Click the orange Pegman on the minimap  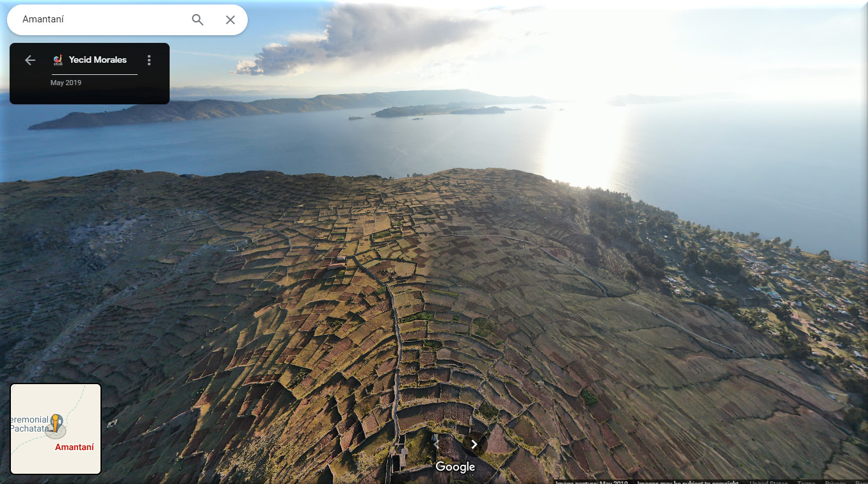pos(56,423)
